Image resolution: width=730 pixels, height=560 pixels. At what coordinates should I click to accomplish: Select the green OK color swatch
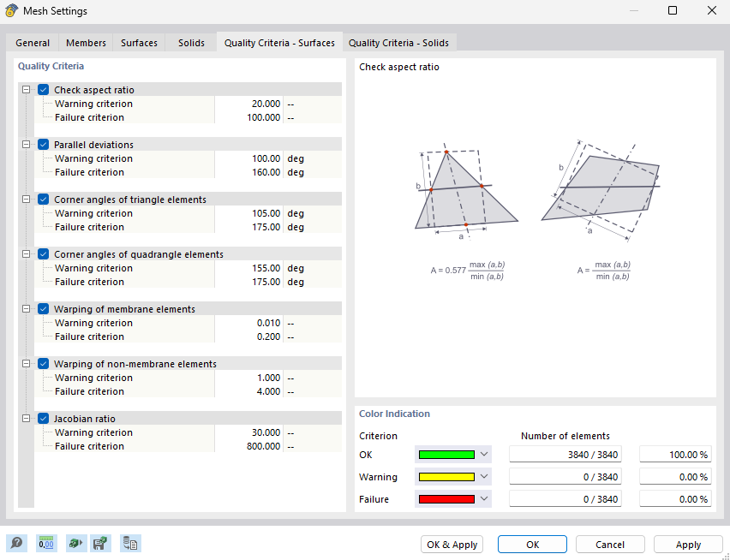coord(447,454)
